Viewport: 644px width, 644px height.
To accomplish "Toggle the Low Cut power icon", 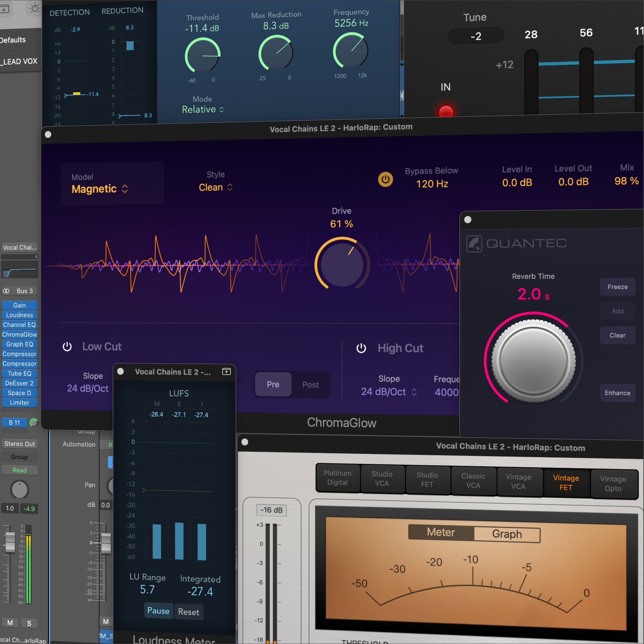I will coord(67,346).
